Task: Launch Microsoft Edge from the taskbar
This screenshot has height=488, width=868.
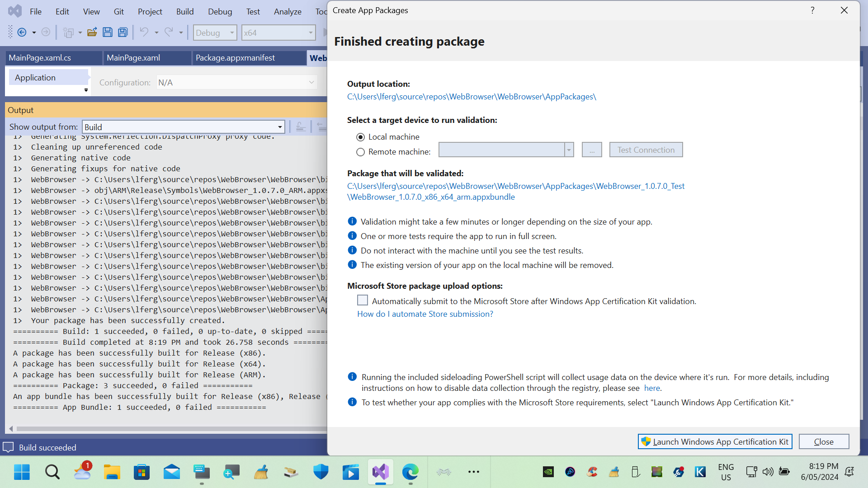Action: 410,472
